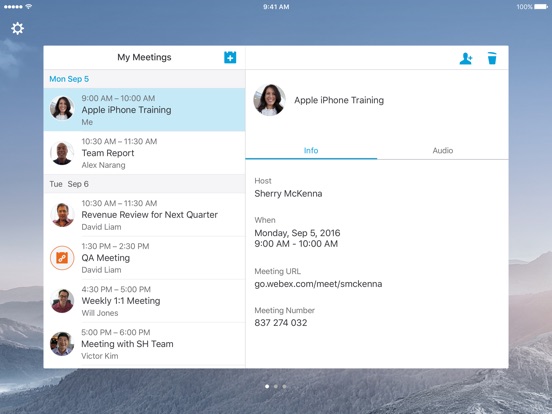Image resolution: width=552 pixels, height=414 pixels.
Task: Invite attendee with add-person icon
Action: click(x=466, y=58)
